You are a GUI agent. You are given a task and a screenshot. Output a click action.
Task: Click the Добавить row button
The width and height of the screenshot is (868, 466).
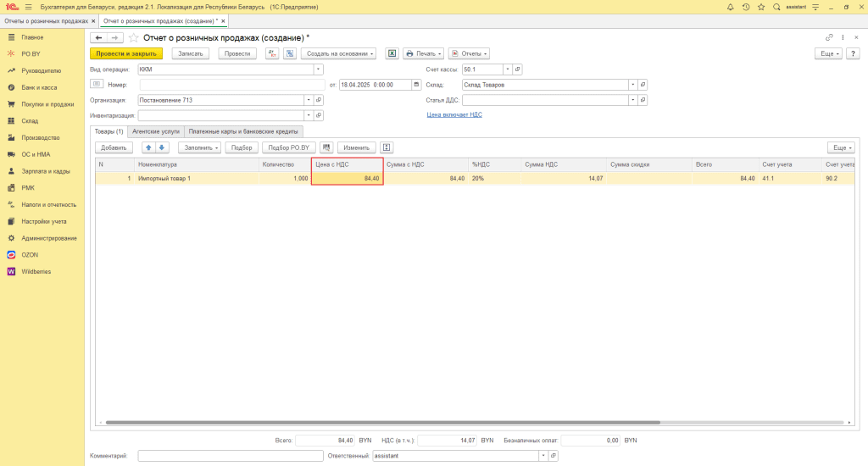114,147
